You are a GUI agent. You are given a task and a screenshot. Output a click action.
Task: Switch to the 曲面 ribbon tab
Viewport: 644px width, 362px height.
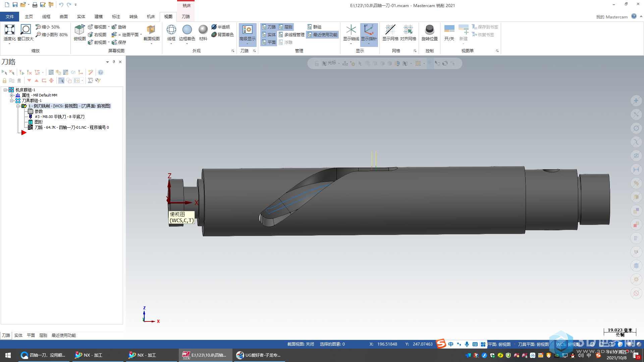point(64,16)
